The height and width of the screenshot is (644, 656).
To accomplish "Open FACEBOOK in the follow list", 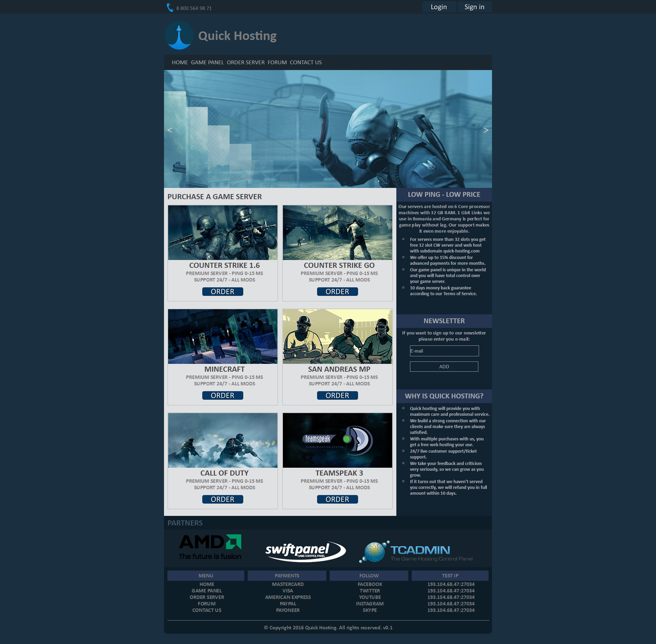I will pos(370,585).
